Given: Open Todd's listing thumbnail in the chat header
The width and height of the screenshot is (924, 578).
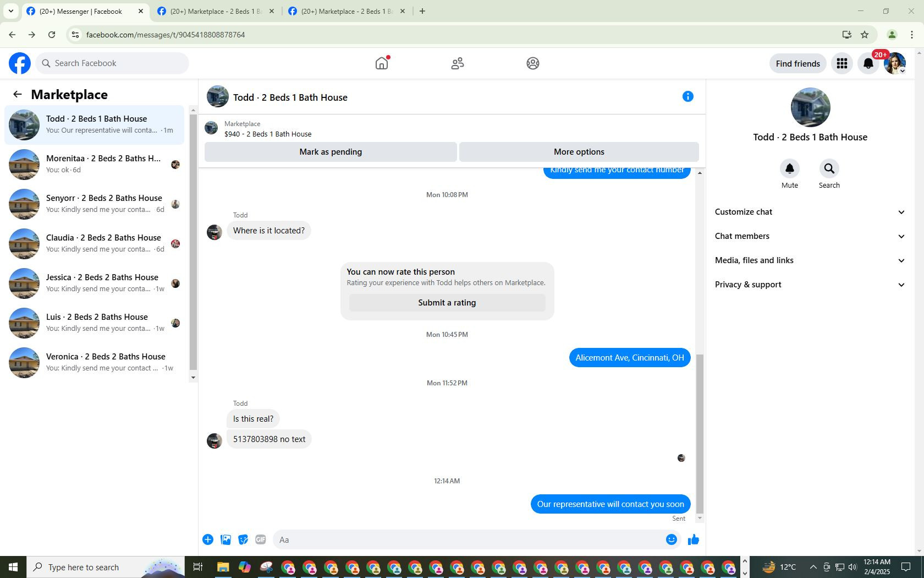Looking at the screenshot, I should (x=218, y=97).
